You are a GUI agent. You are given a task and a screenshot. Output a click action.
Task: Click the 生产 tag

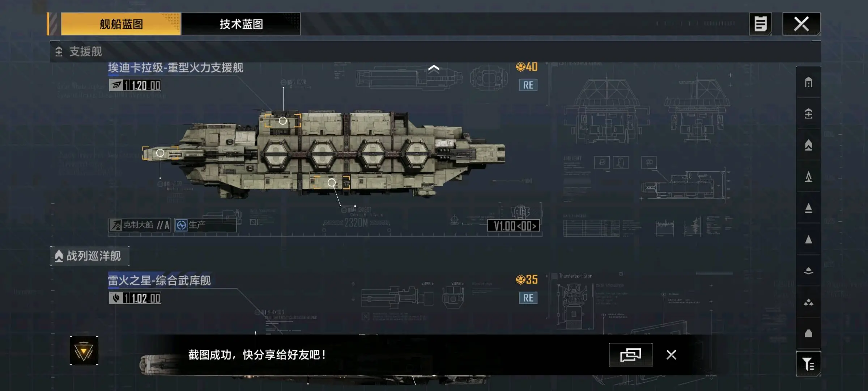click(205, 225)
